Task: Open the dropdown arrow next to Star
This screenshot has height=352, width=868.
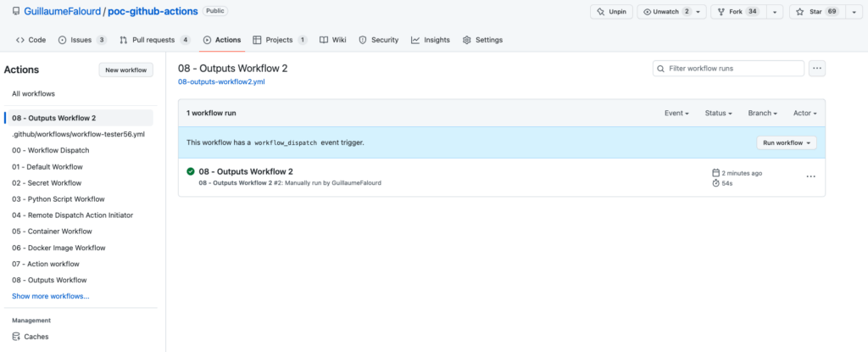Action: click(x=853, y=12)
